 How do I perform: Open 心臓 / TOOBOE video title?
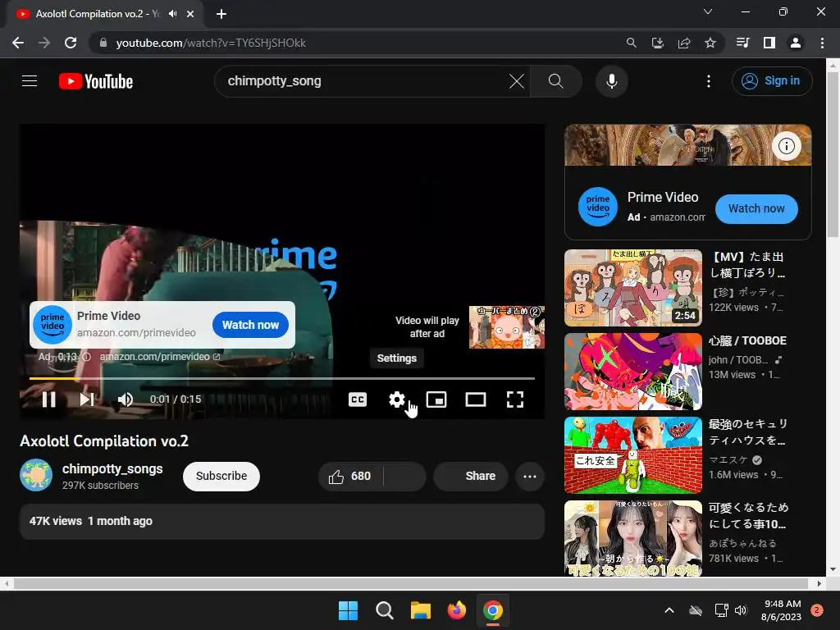747,340
